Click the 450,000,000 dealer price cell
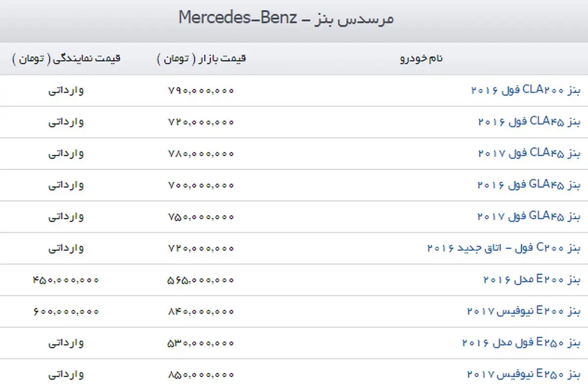Screen dimensions: 588x388 coord(66,280)
